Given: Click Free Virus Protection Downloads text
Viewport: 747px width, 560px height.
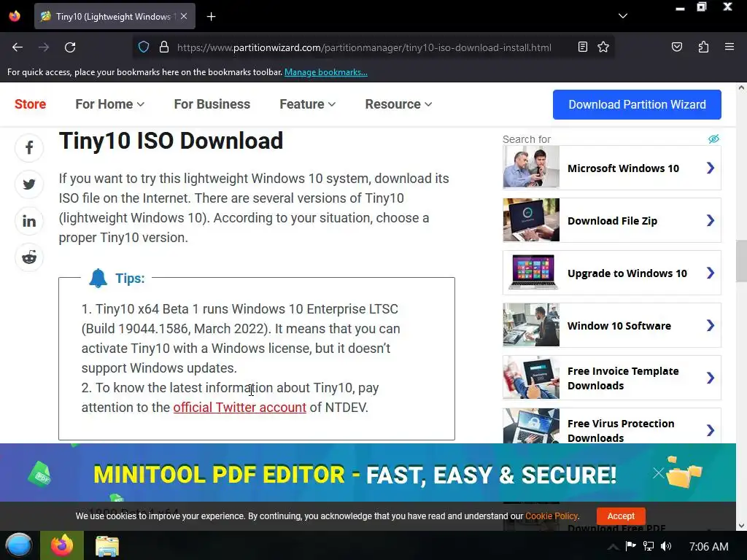Looking at the screenshot, I should coord(621,430).
